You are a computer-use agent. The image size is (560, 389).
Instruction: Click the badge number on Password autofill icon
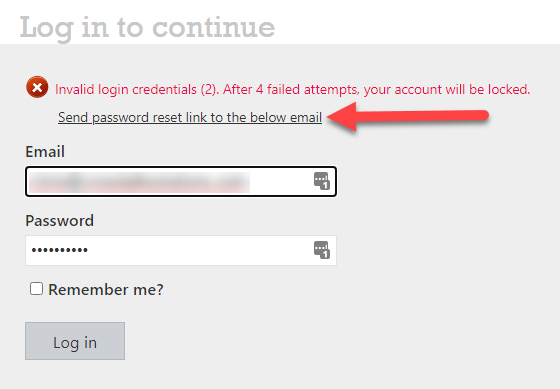[325, 254]
